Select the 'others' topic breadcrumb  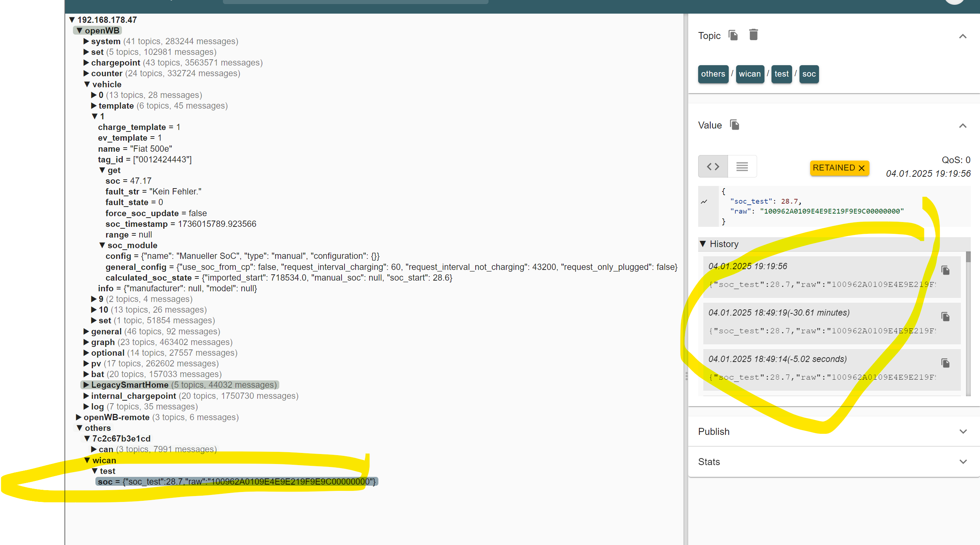(x=713, y=74)
